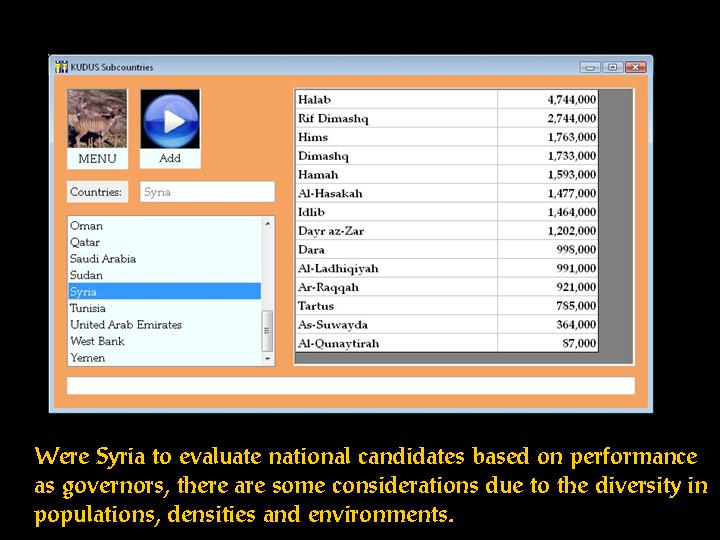Select West Bank in the list
720x540 pixels.
97,341
